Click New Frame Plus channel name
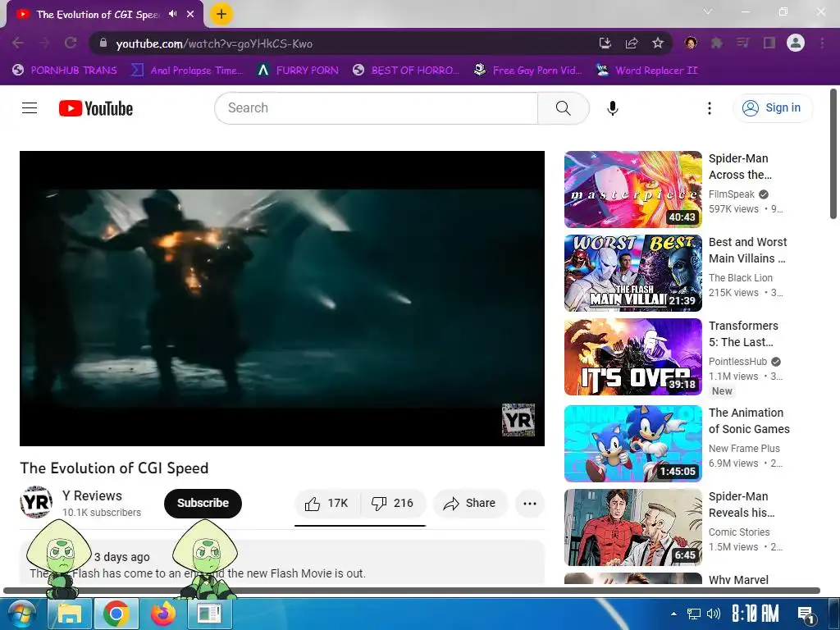Screen dimensions: 840x630 click(744, 448)
